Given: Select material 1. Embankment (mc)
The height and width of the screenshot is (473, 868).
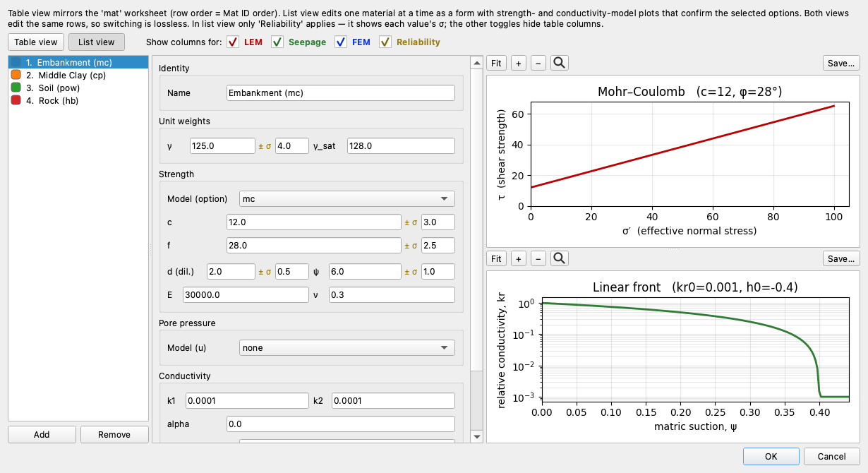Looking at the screenshot, I should [x=78, y=62].
